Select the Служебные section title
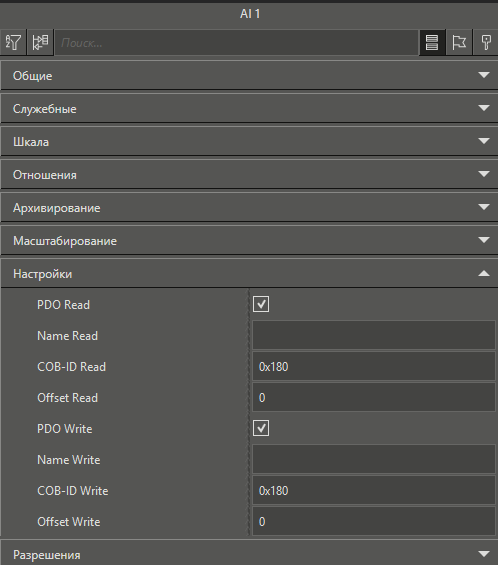The width and height of the screenshot is (498, 565). click(x=45, y=109)
